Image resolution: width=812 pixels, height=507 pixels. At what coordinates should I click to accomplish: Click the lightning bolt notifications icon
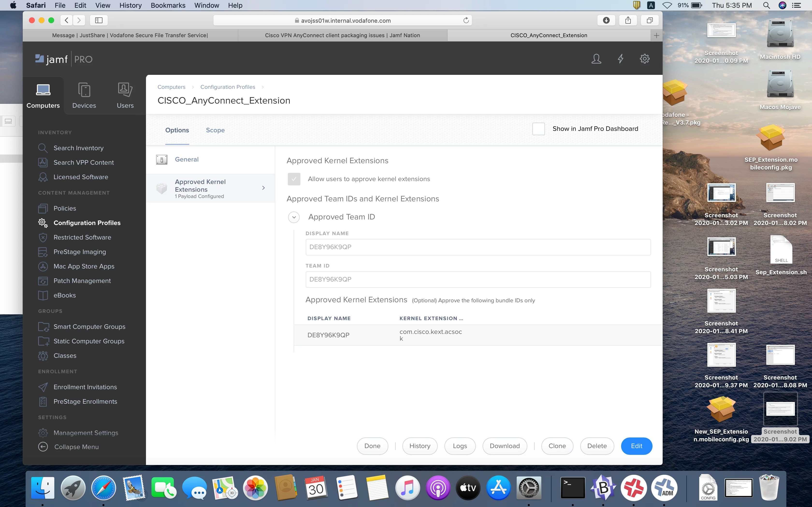620,59
